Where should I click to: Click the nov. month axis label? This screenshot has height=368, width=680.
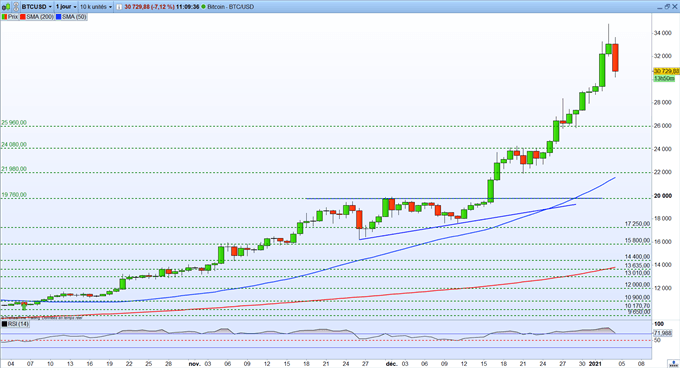point(194,364)
